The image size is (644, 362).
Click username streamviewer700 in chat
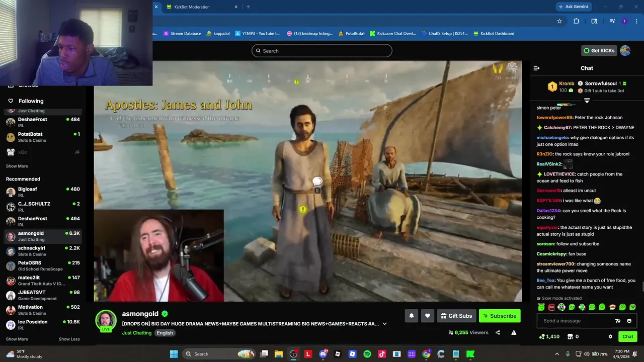(x=555, y=264)
